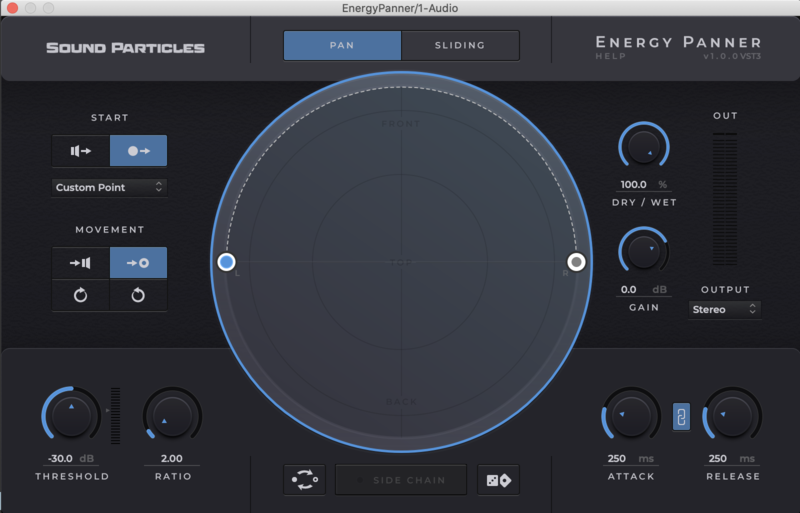Select the start-from-audio-position icon
Viewport: 800px width, 513px height.
81,151
